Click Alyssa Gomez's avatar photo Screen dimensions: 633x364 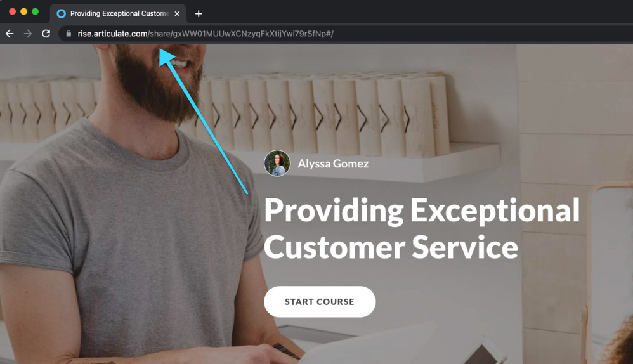[x=277, y=164]
